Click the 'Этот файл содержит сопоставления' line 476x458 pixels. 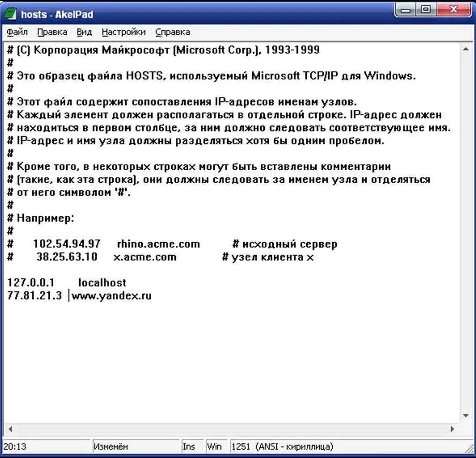point(182,102)
